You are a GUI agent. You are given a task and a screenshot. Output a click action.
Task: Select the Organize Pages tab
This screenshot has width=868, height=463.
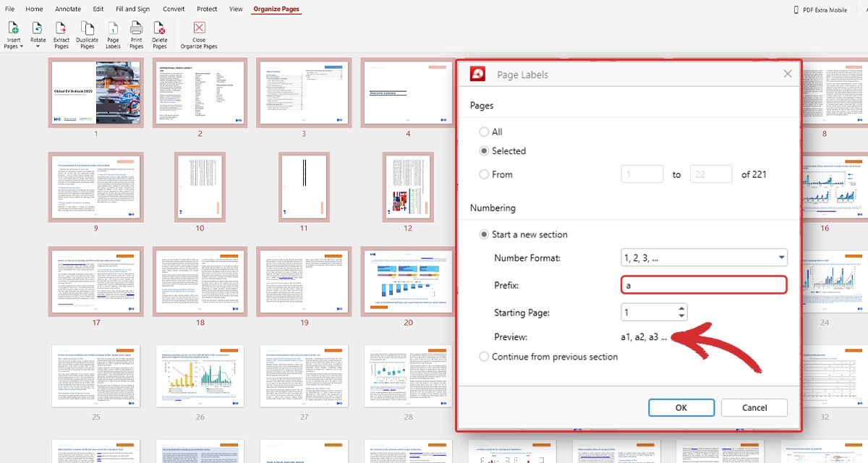coord(276,9)
